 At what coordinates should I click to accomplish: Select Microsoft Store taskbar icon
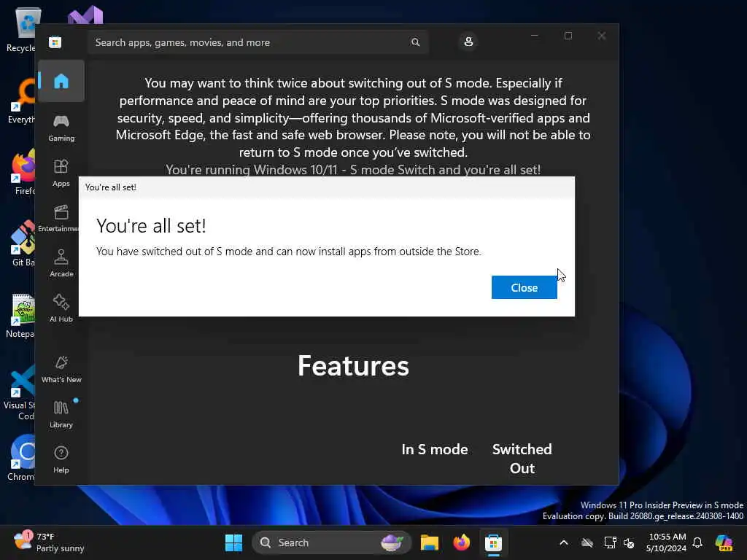coord(493,542)
